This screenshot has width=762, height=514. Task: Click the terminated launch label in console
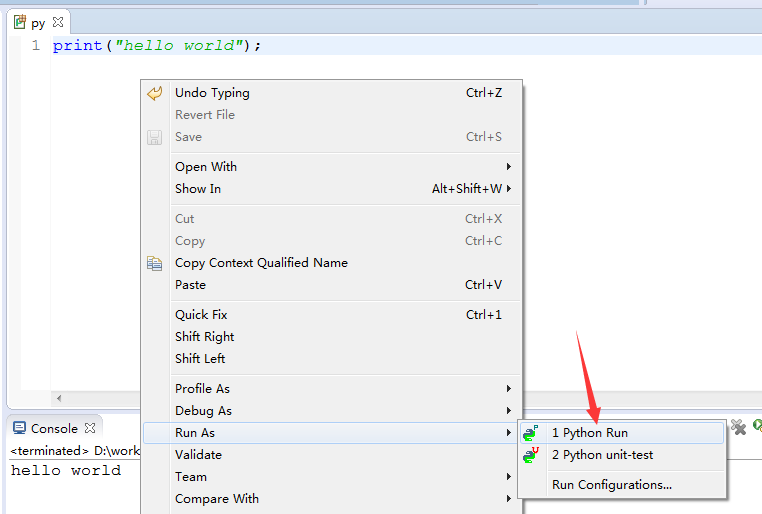pyautogui.click(x=75, y=451)
